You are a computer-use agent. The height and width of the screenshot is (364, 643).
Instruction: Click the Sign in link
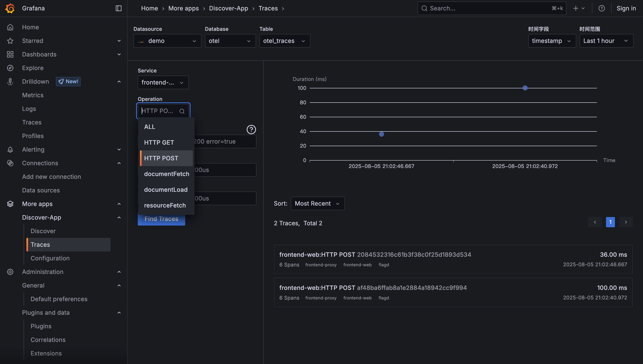(x=626, y=8)
